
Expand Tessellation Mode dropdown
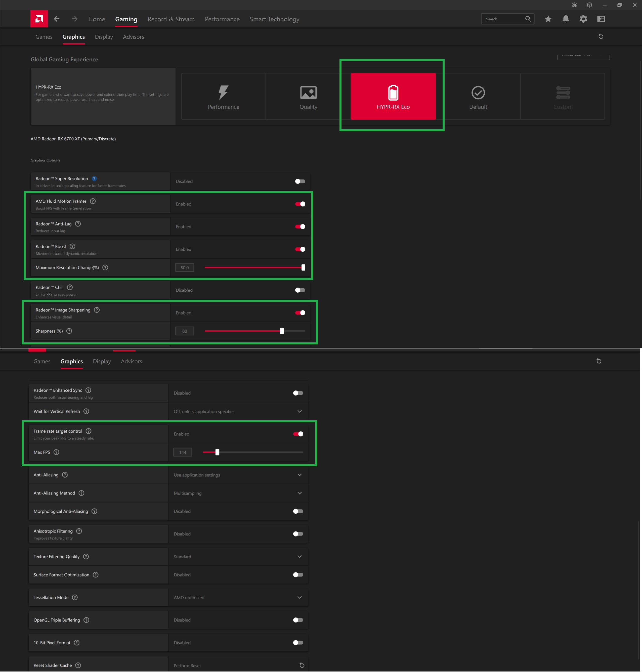pos(299,597)
